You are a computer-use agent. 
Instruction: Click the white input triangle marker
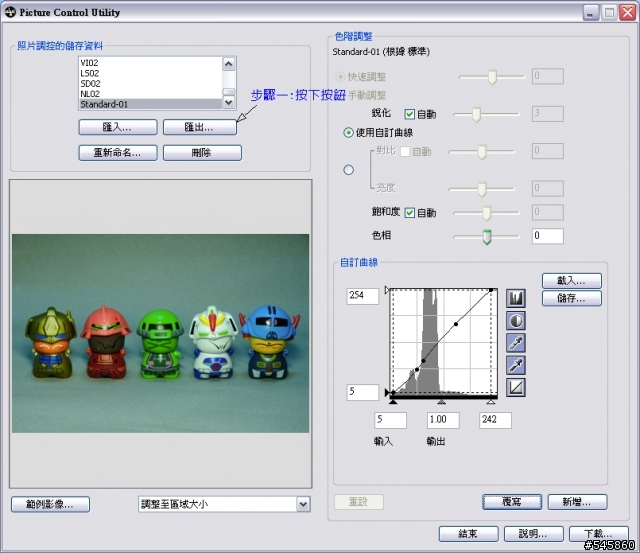[491, 402]
